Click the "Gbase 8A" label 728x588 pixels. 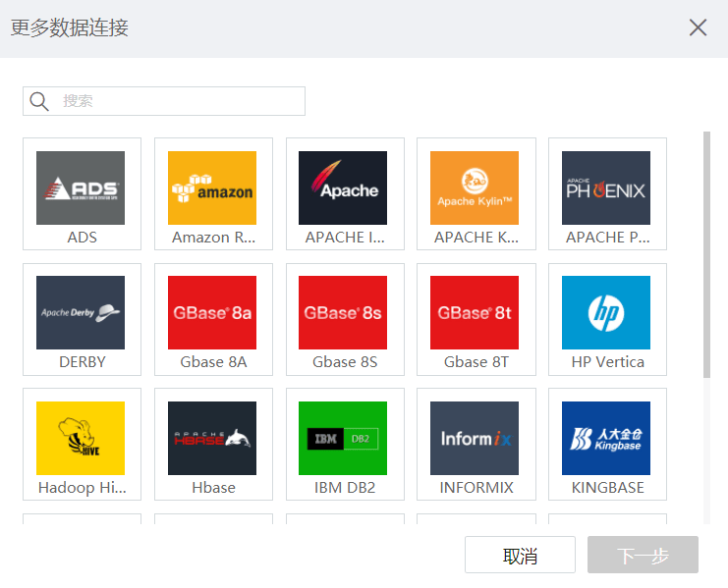tap(213, 362)
